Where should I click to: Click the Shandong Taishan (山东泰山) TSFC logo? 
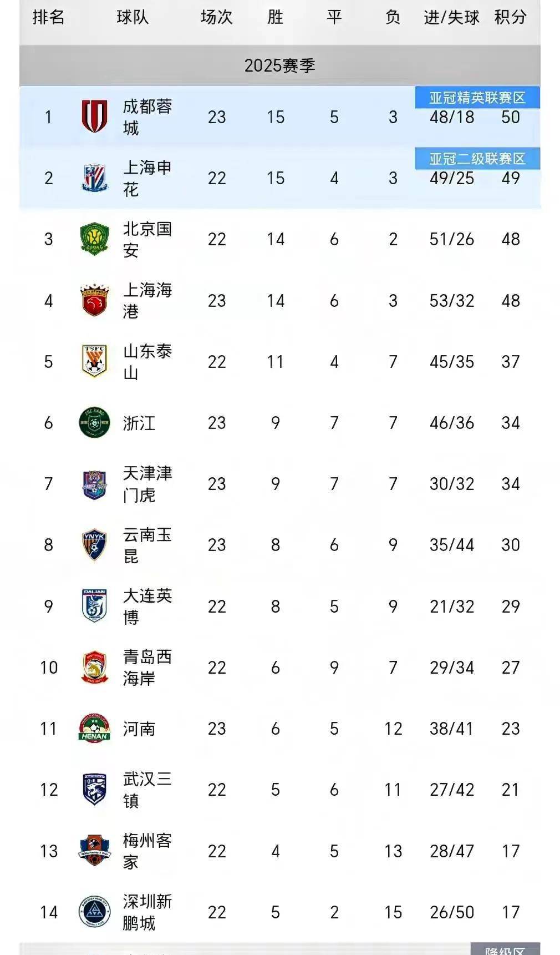(94, 362)
